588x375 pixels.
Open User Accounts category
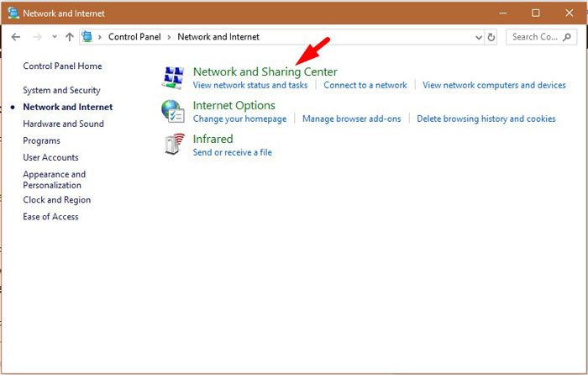[x=50, y=158]
